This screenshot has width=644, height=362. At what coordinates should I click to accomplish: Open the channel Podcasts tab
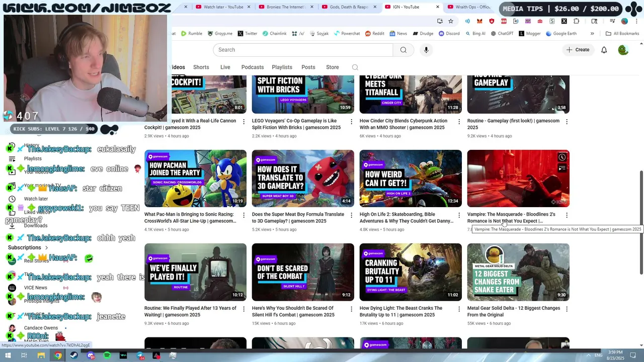pyautogui.click(x=253, y=67)
